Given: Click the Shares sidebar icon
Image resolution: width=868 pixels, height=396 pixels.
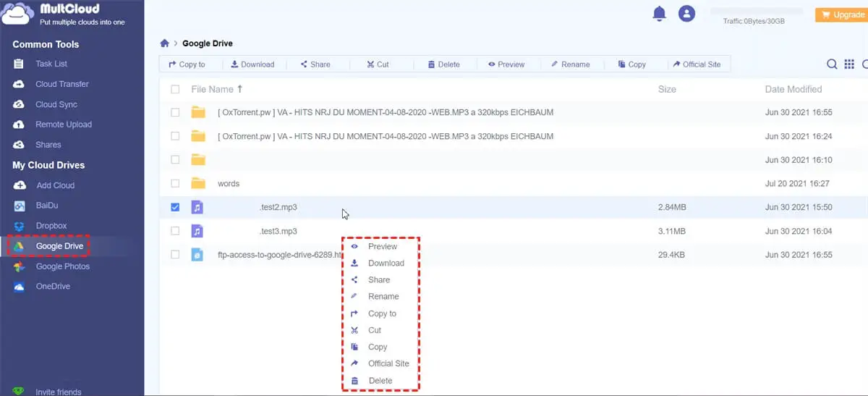Looking at the screenshot, I should tap(20, 145).
